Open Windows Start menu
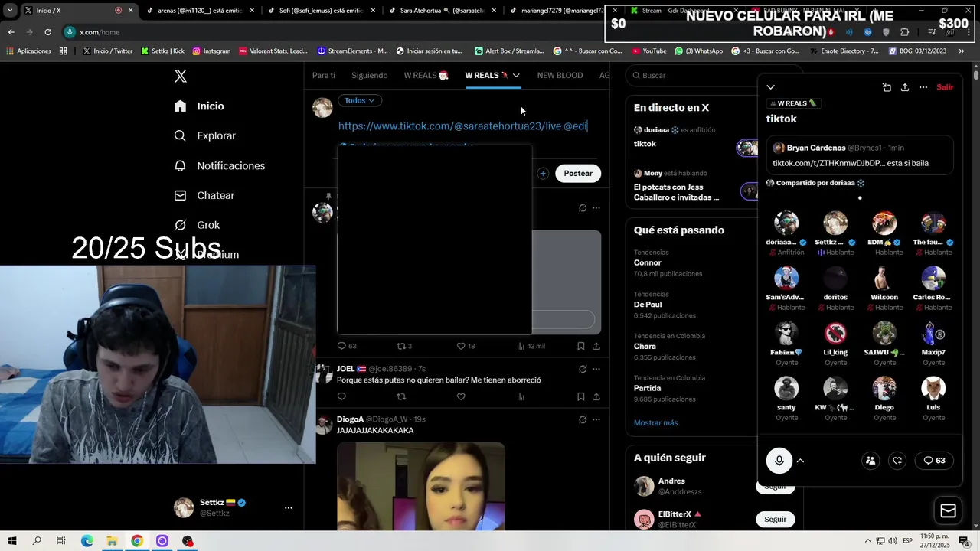The image size is (980, 551). (x=12, y=541)
